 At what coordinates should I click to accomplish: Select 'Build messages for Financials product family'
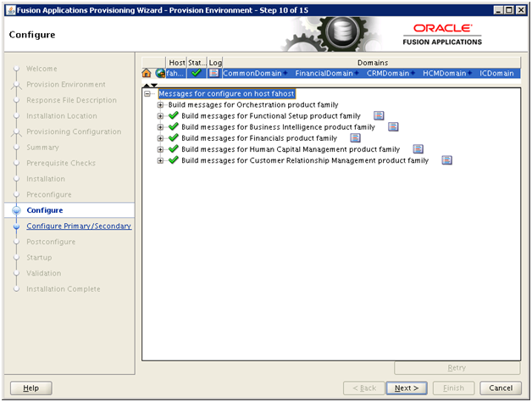pos(259,138)
